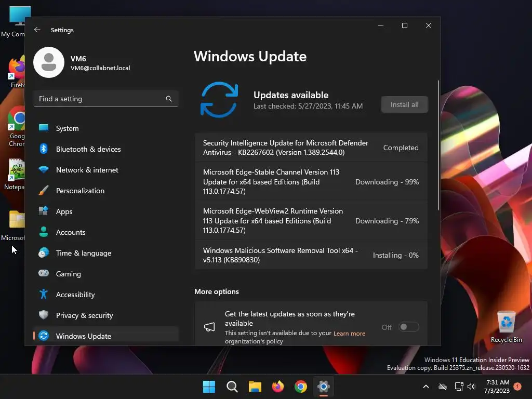
Task: Click the Learn more link
Action: [349, 334]
